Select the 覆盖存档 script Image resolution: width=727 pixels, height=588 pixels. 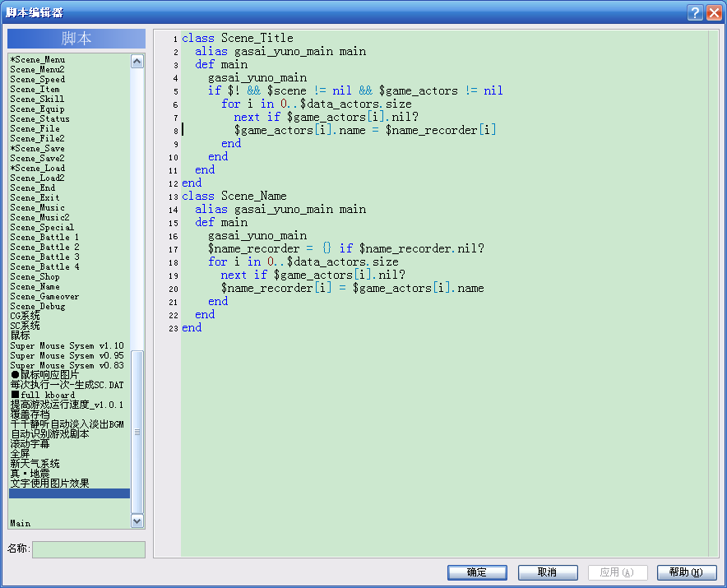tap(30, 414)
